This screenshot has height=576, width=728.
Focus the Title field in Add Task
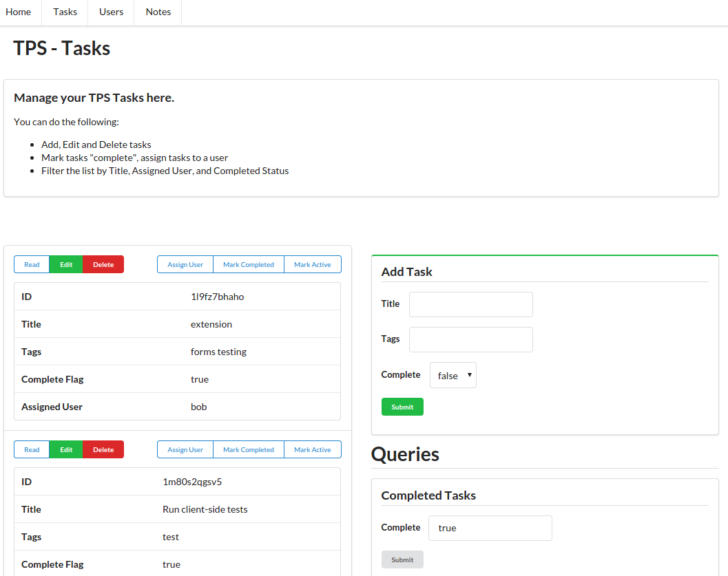click(470, 304)
